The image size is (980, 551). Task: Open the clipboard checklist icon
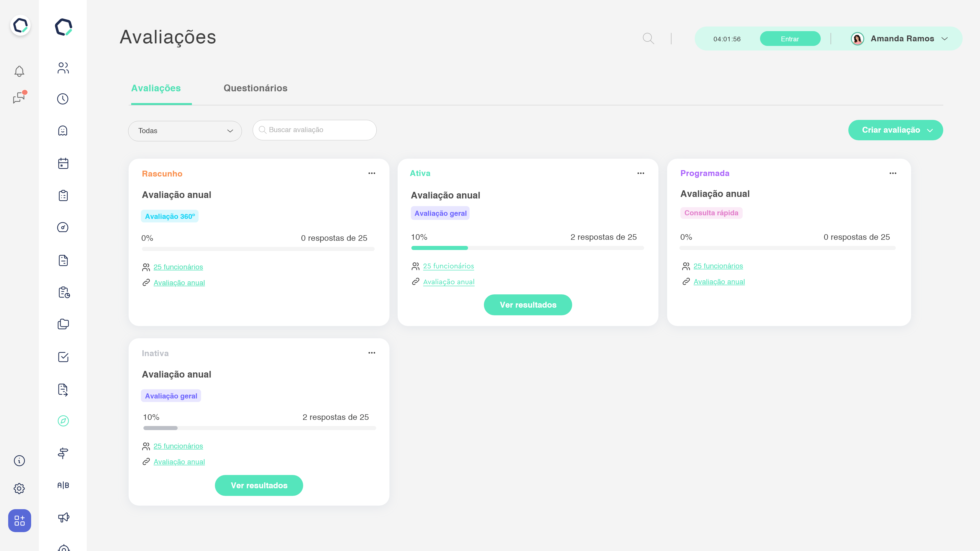(63, 195)
